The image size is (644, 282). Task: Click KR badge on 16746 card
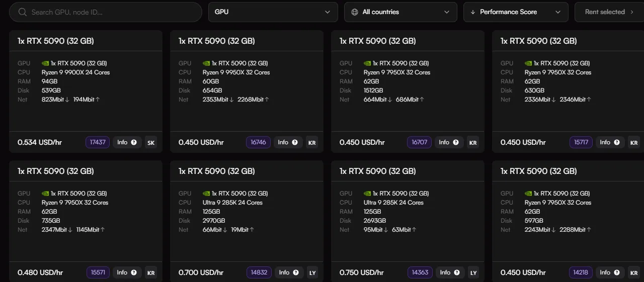tap(312, 142)
